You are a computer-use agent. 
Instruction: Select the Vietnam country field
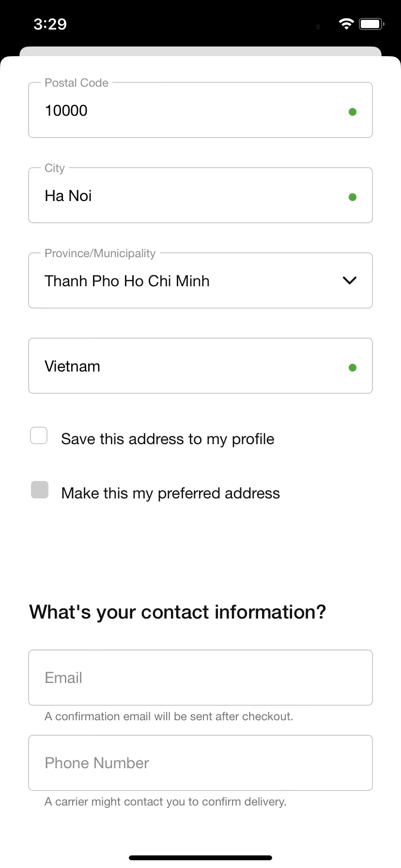(x=200, y=366)
